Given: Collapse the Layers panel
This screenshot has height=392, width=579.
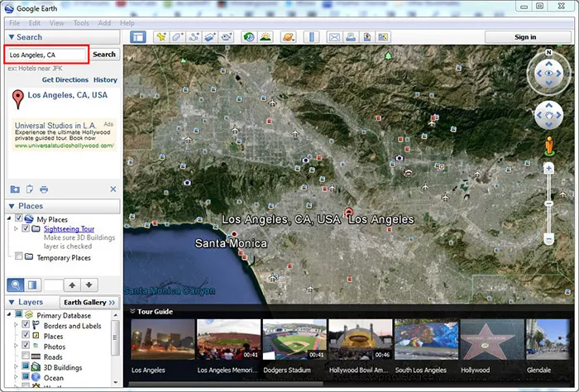Looking at the screenshot, I should point(11,302).
